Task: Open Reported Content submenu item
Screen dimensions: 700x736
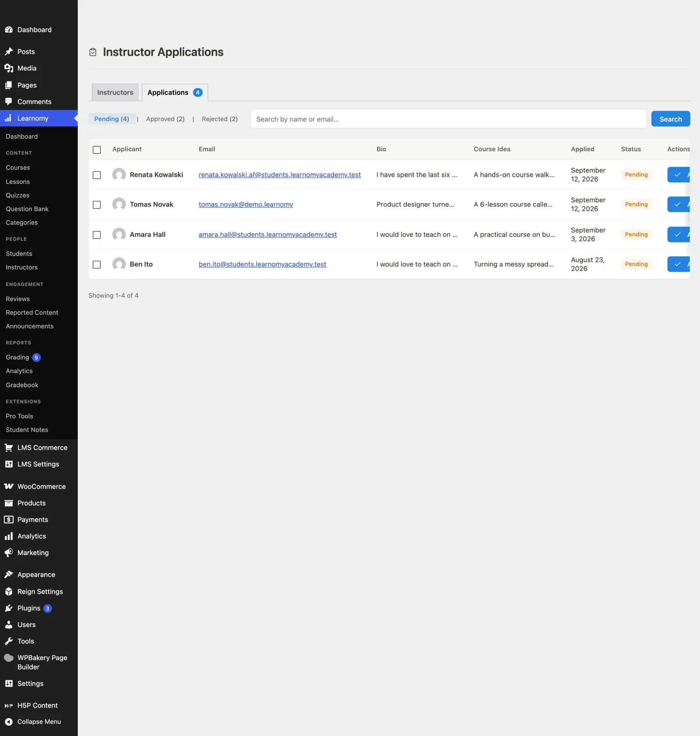Action: pyautogui.click(x=32, y=312)
